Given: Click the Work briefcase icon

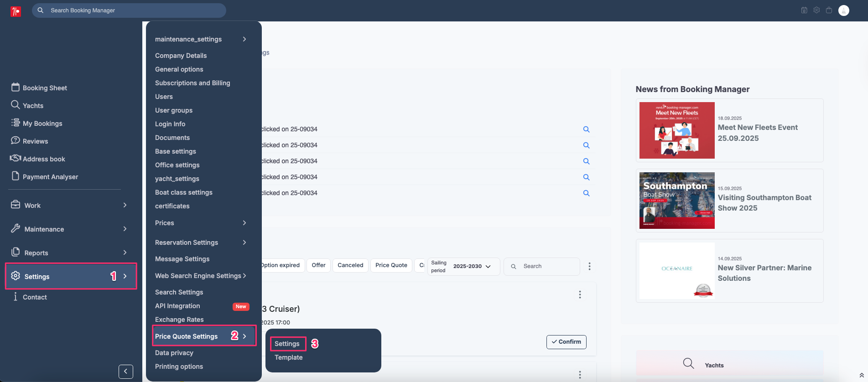Looking at the screenshot, I should click(16, 205).
